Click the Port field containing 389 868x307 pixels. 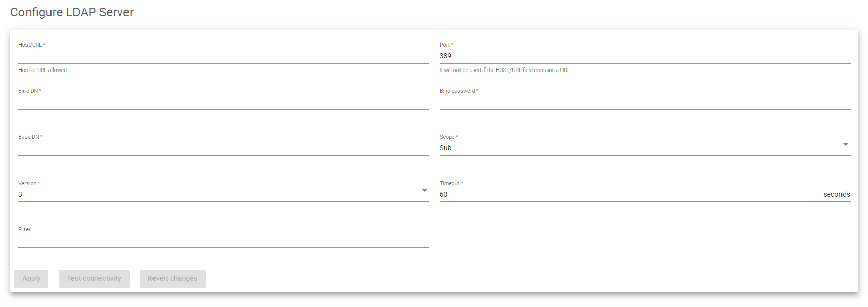(645, 56)
